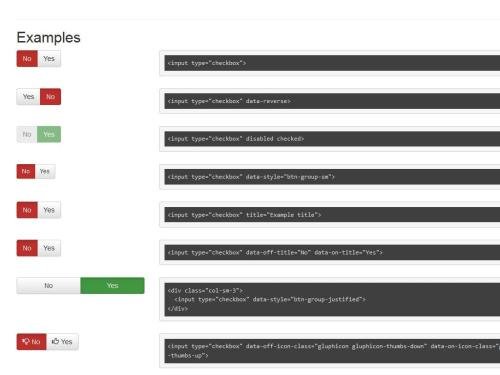The width and height of the screenshot is (500, 375).
Task: Click the data-style="btn-group-sm" code snippet
Action: (251, 177)
